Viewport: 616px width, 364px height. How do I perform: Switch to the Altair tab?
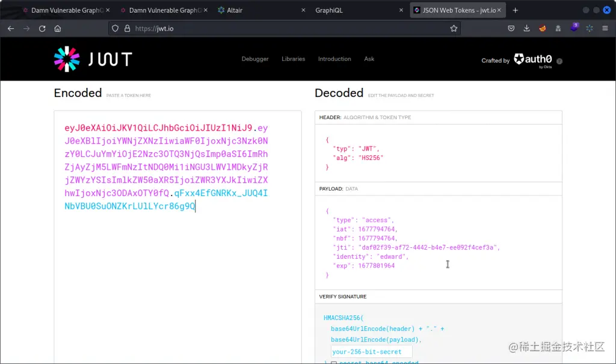pyautogui.click(x=262, y=10)
